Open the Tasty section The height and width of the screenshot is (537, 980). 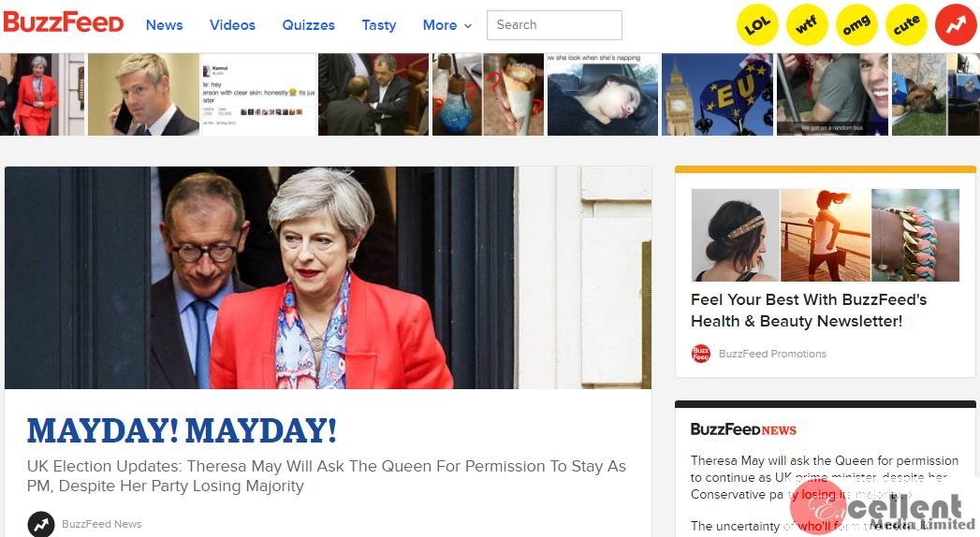tap(379, 25)
